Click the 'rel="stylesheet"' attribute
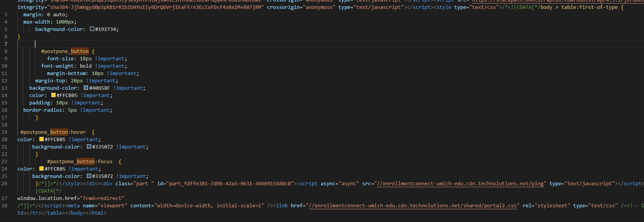 pos(546,205)
